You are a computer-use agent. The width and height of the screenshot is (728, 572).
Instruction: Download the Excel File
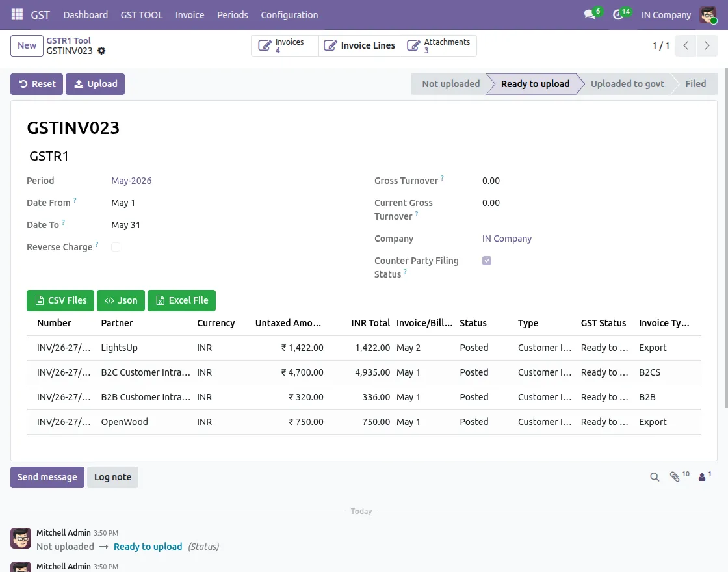pos(181,300)
